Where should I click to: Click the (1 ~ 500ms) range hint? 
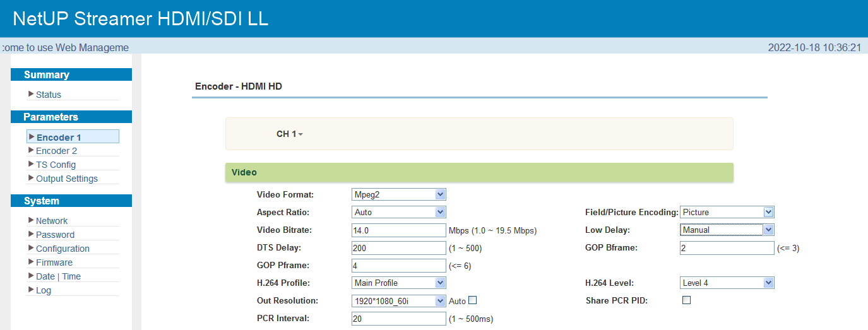click(x=471, y=319)
